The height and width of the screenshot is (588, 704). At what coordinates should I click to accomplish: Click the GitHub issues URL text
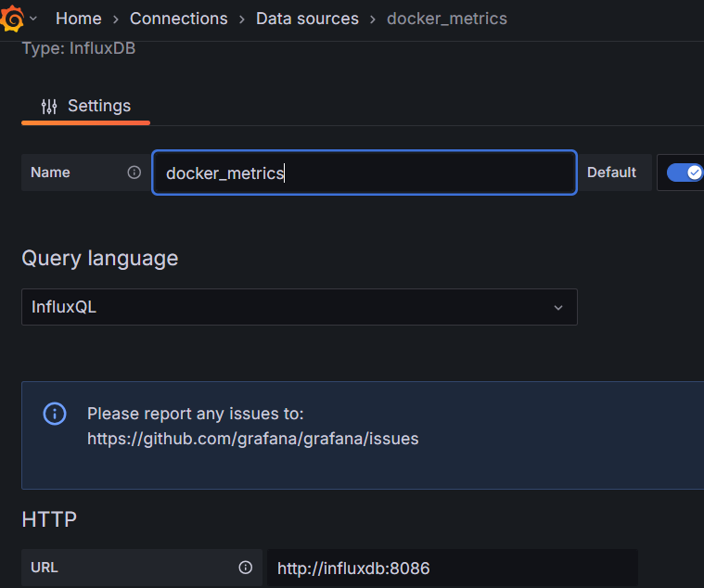point(253,439)
